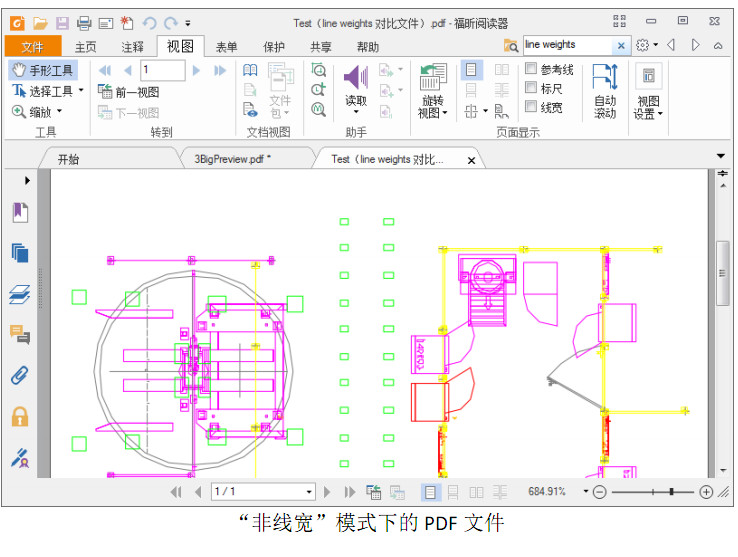Open the attachments paperclip panel
The height and width of the screenshot is (557, 738).
coord(20,376)
